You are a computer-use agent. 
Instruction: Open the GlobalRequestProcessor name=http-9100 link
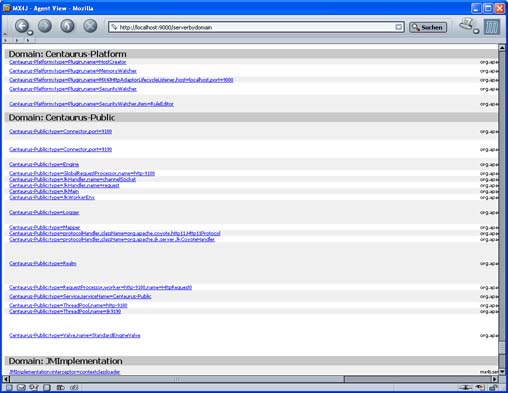pos(82,173)
